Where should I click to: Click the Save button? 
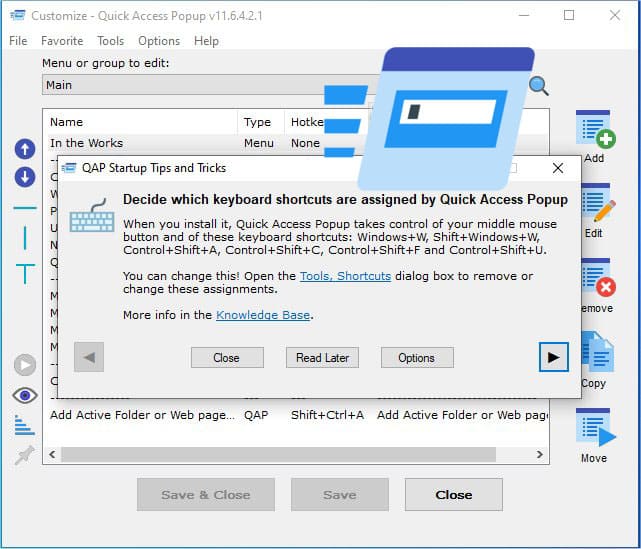click(x=339, y=495)
